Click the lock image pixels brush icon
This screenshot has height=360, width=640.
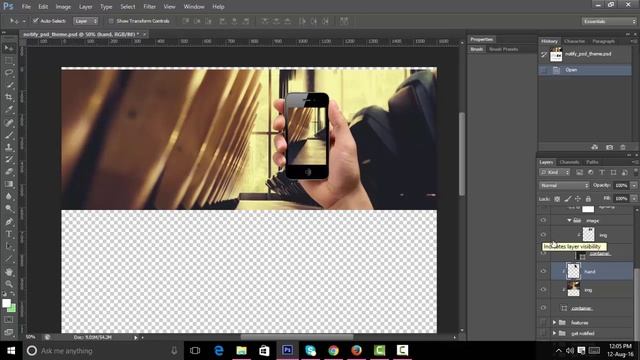(x=568, y=199)
